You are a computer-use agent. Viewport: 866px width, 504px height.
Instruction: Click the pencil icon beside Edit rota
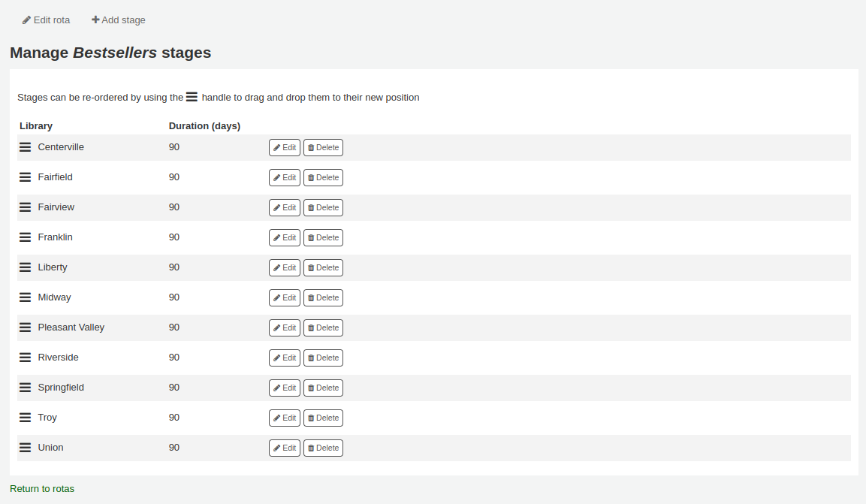(x=25, y=20)
